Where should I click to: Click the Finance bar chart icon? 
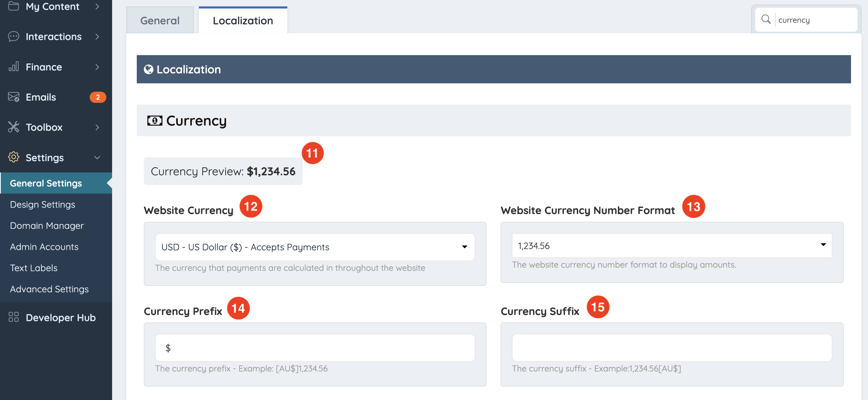click(13, 67)
